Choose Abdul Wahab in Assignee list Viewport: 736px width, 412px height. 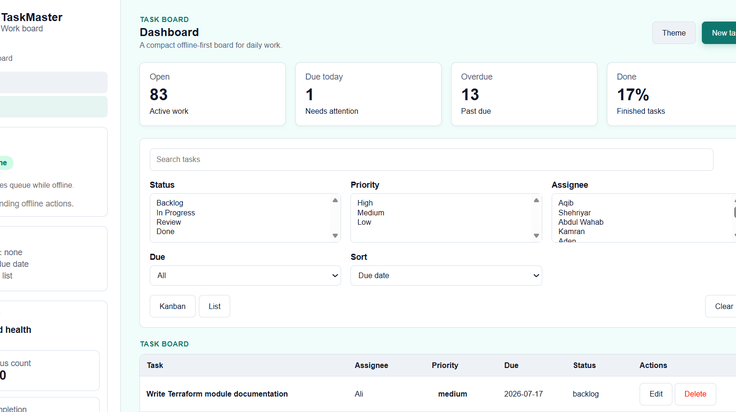(581, 222)
